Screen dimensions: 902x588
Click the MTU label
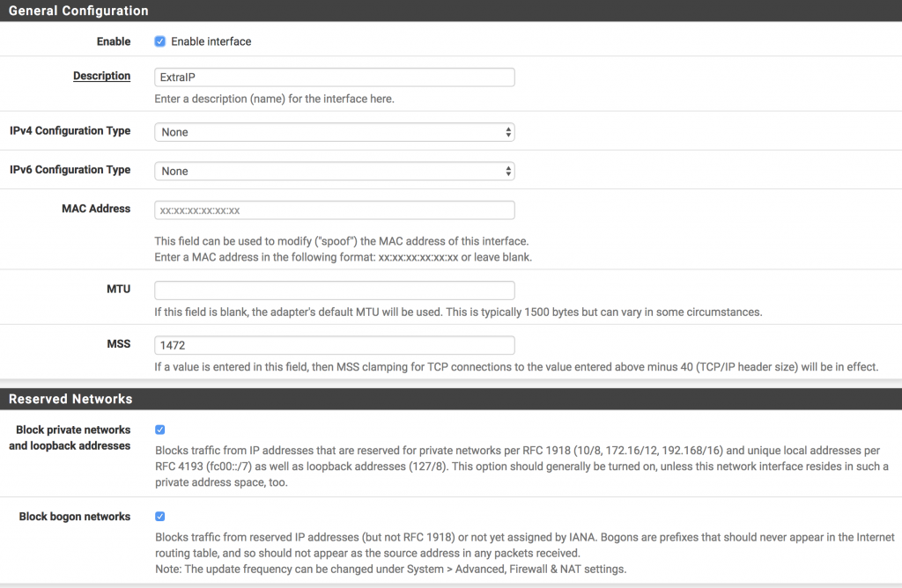(119, 289)
